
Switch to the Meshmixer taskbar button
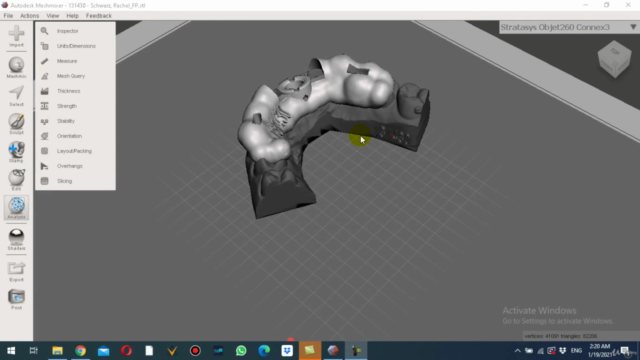333,351
